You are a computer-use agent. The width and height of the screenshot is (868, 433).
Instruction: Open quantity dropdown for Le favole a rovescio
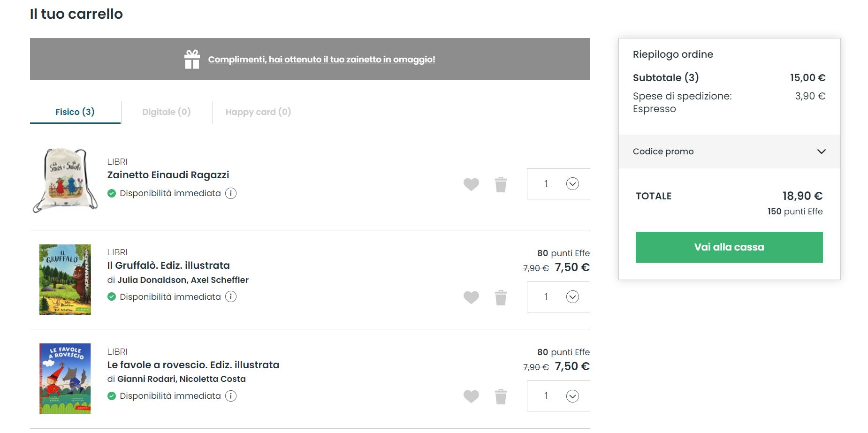558,396
